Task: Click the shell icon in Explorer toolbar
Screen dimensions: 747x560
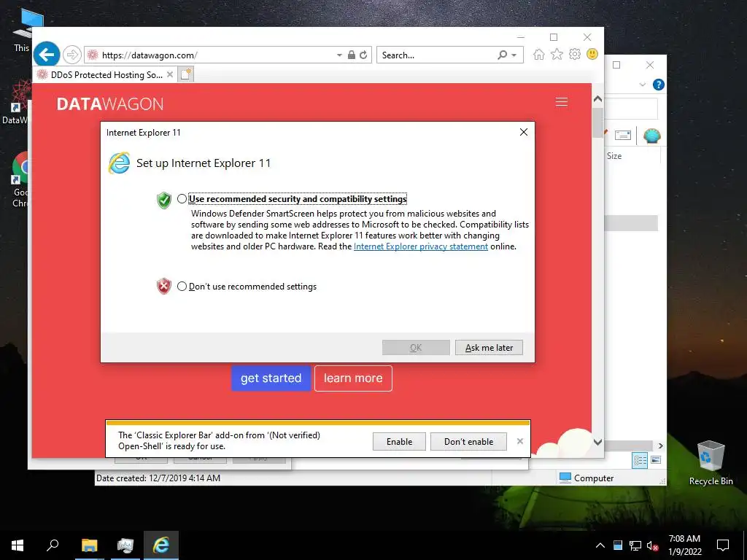Action: [x=651, y=136]
